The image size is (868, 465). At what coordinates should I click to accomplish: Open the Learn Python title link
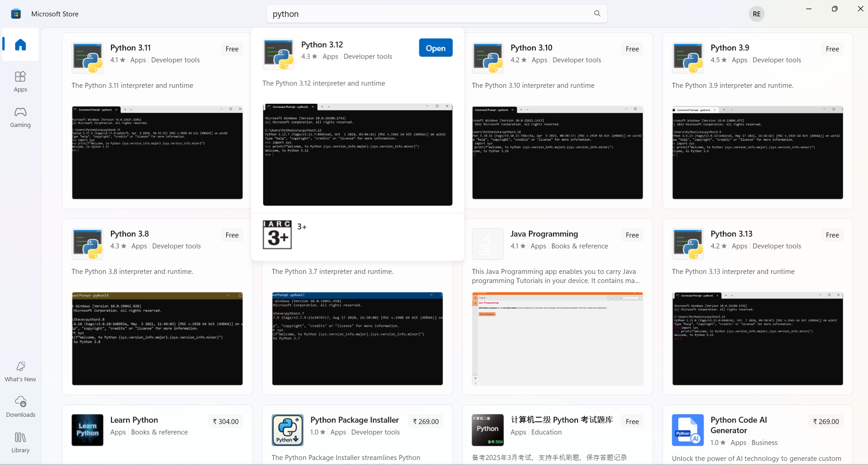click(x=134, y=420)
